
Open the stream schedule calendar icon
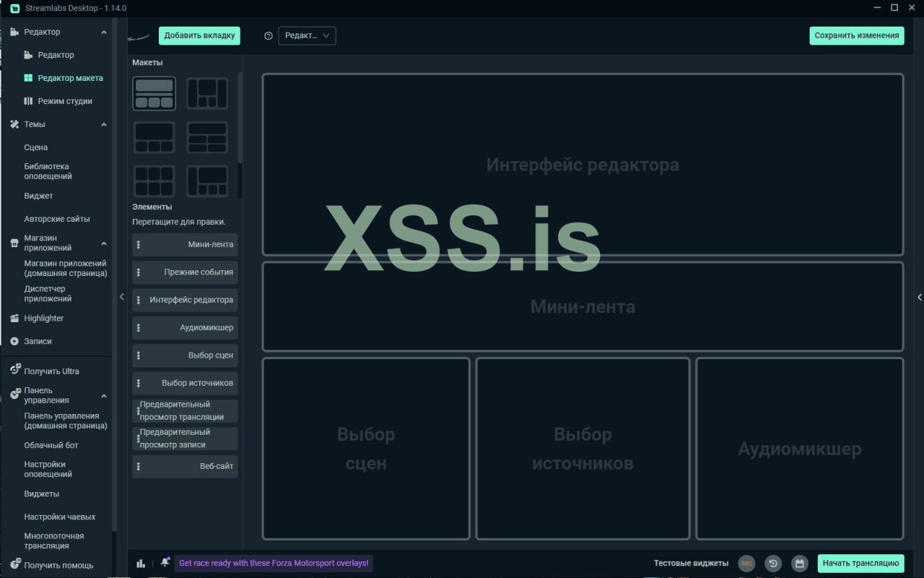point(799,564)
